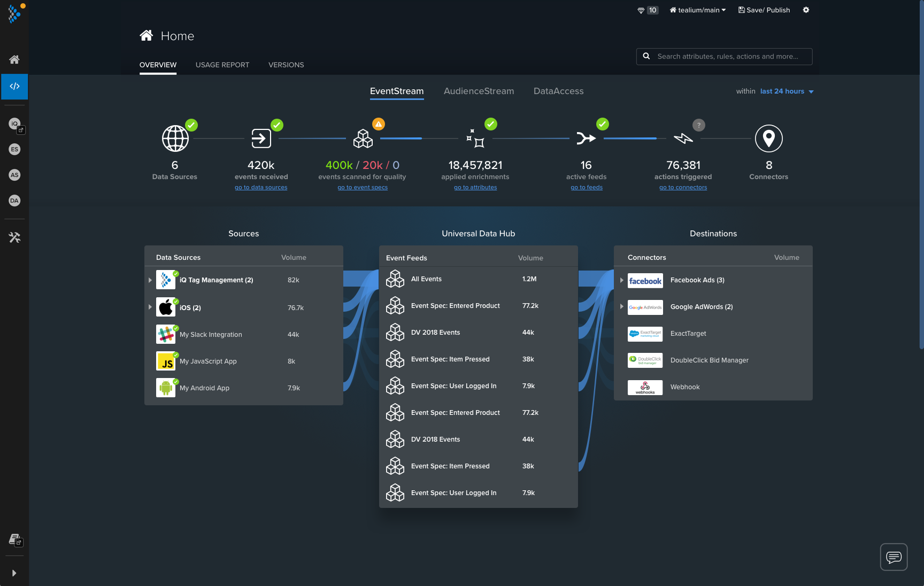Select the AudienceStream tab
The width and height of the screenshot is (924, 586).
479,91
